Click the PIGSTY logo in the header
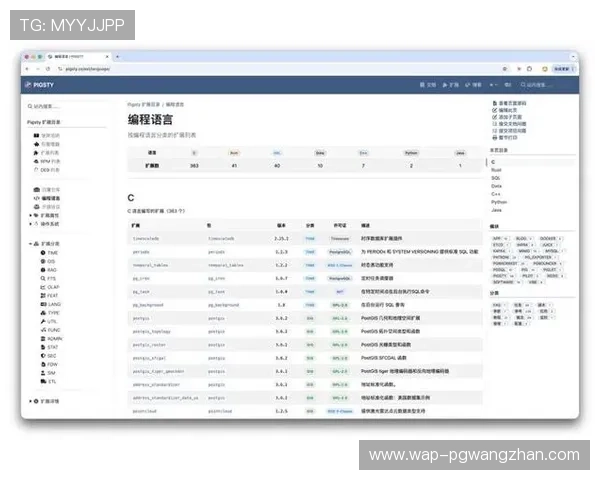Viewport: 600px width, 480px height. 41,85
